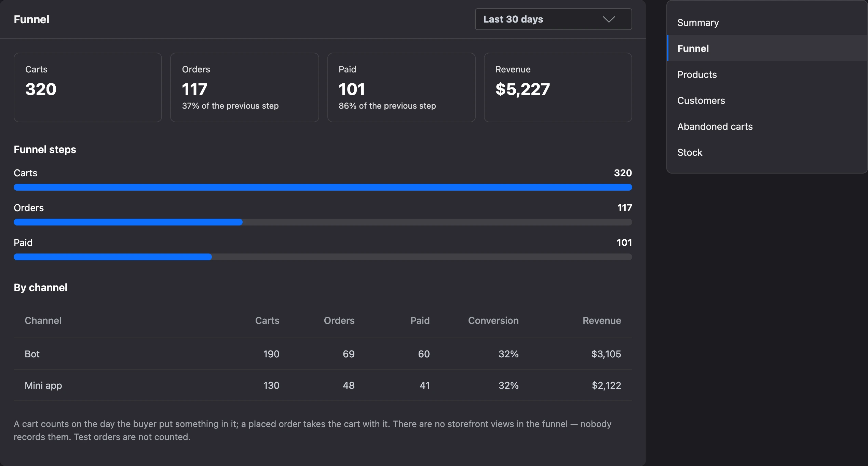This screenshot has width=868, height=466.
Task: Click the Paid funnel step bar
Action: pos(323,257)
